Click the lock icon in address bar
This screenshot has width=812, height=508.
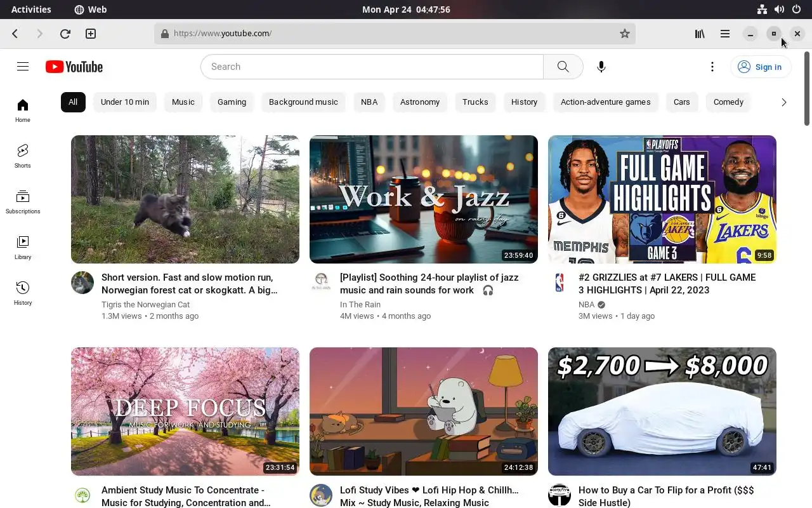click(165, 34)
